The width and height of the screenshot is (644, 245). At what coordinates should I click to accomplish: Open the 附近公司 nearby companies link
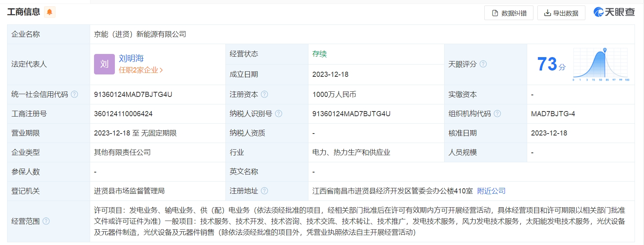pos(491,191)
